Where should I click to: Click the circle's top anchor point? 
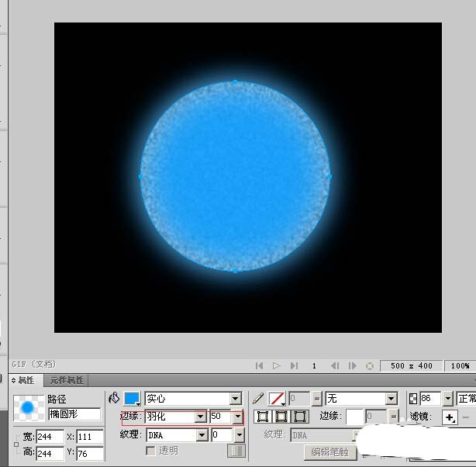point(236,81)
